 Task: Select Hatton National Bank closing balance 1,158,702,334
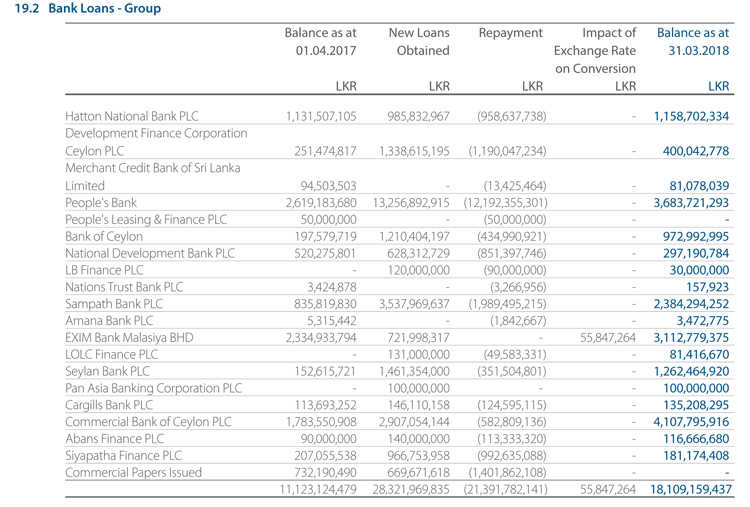692,116
